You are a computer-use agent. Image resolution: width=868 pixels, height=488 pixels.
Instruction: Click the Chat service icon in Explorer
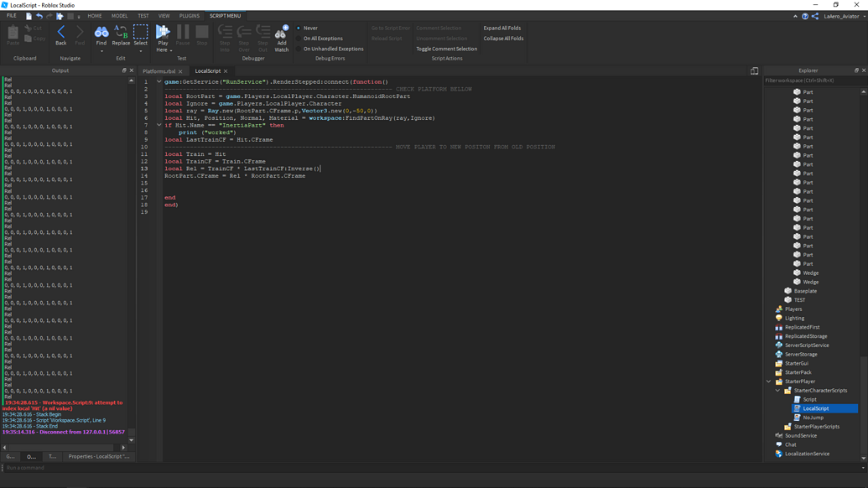[x=779, y=444]
